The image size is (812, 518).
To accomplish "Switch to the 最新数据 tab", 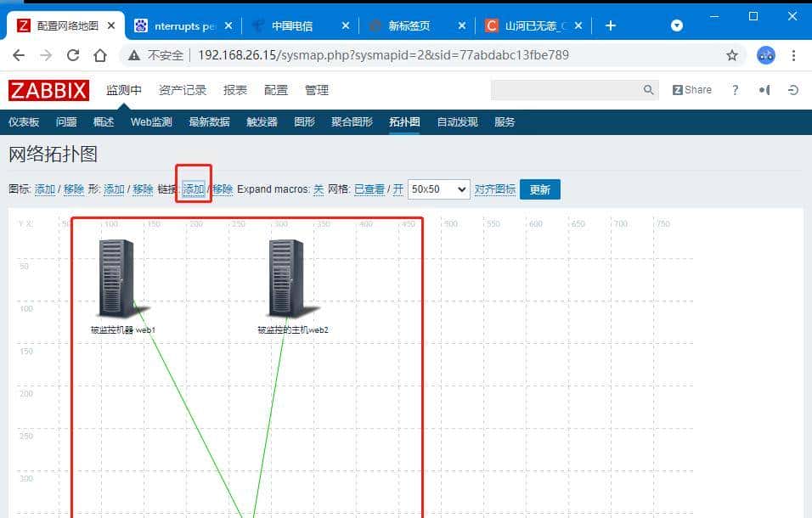I will (209, 121).
